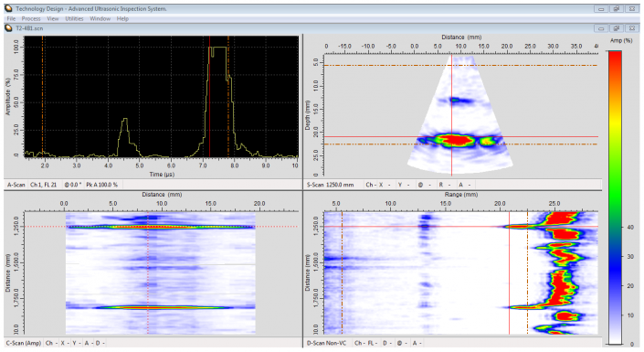
Task: Click the S-Scan 1250.0 mm status field
Action: (330, 185)
